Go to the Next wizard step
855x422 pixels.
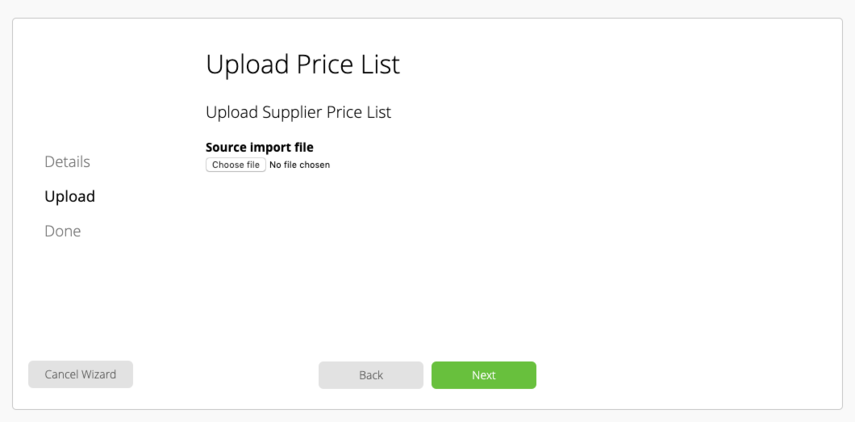484,375
